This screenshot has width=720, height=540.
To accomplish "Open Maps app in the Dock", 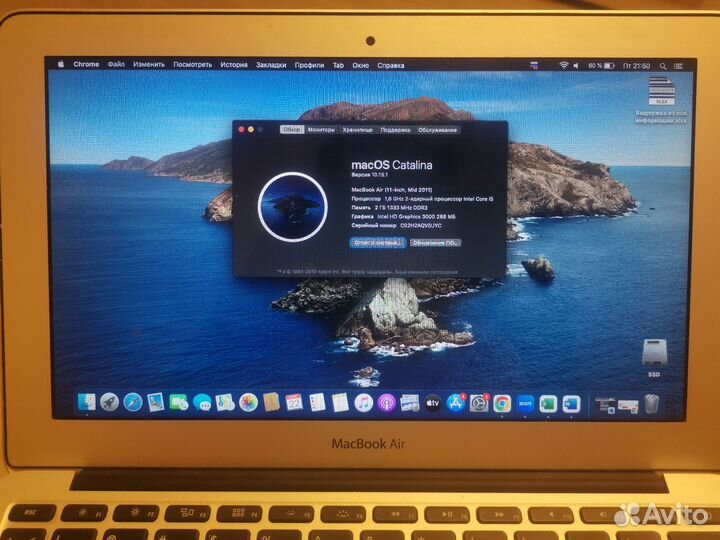I will tap(225, 403).
